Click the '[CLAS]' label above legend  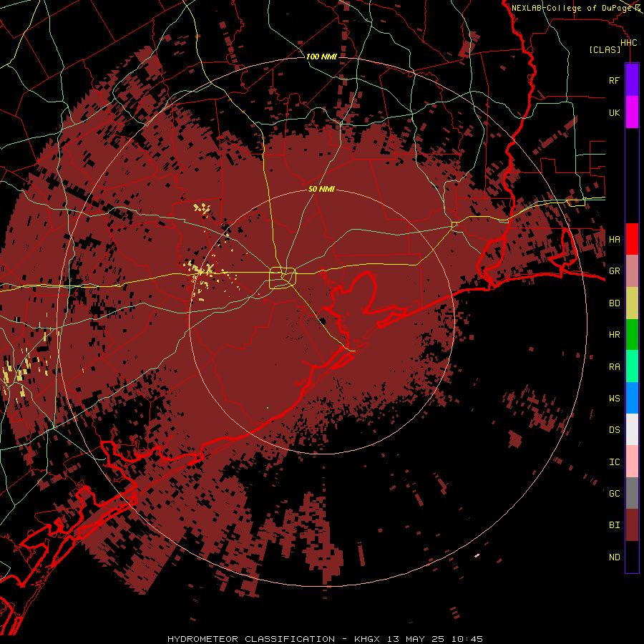[605, 49]
